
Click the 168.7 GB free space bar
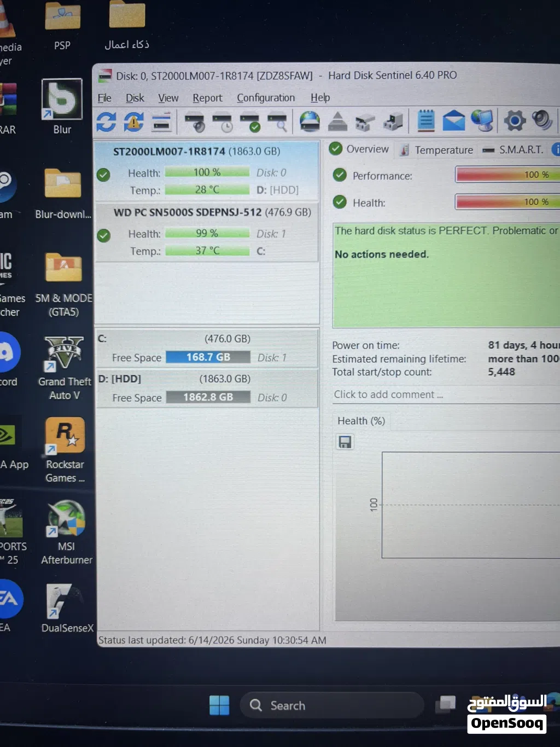pyautogui.click(x=208, y=357)
